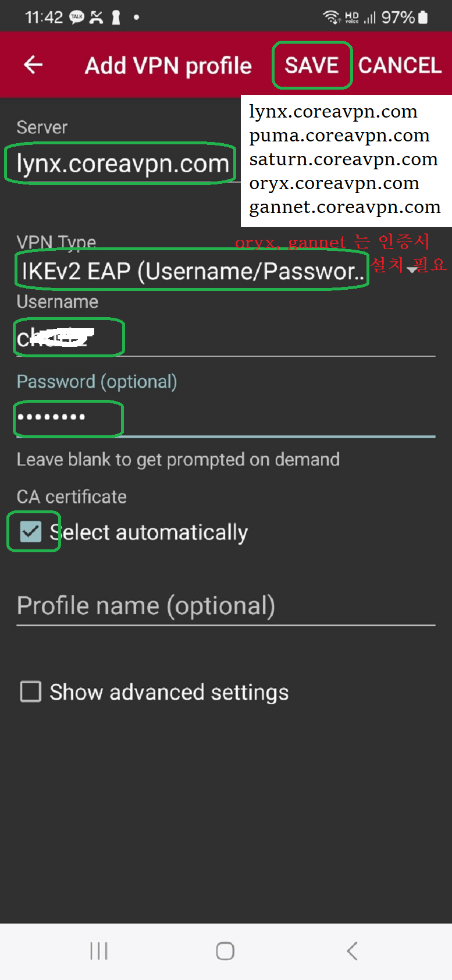Image resolution: width=452 pixels, height=980 pixels.
Task: Tap the clock in status bar
Action: (x=44, y=17)
